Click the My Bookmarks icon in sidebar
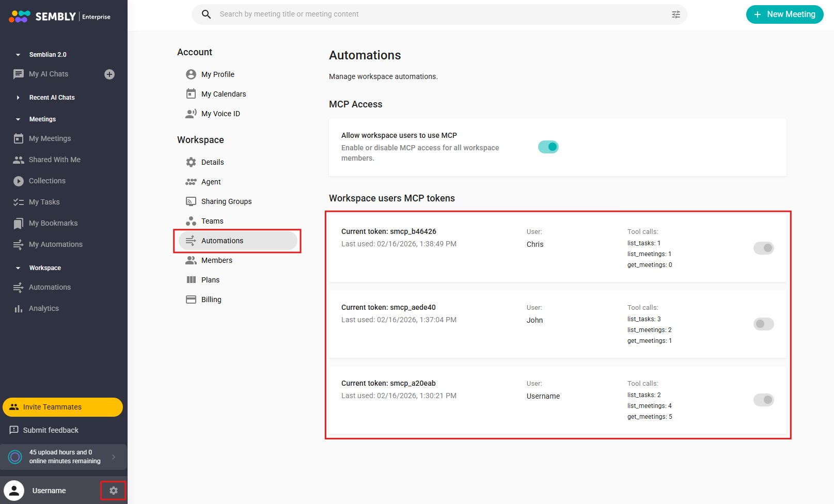 pos(19,224)
